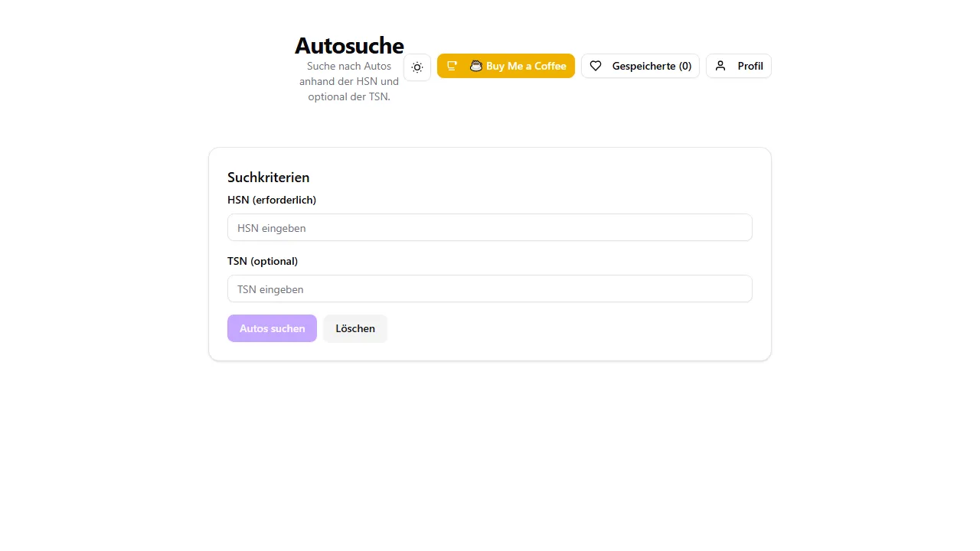The height and width of the screenshot is (551, 980).
Task: Click the subtitle text under Autosuche
Action: 348,81
